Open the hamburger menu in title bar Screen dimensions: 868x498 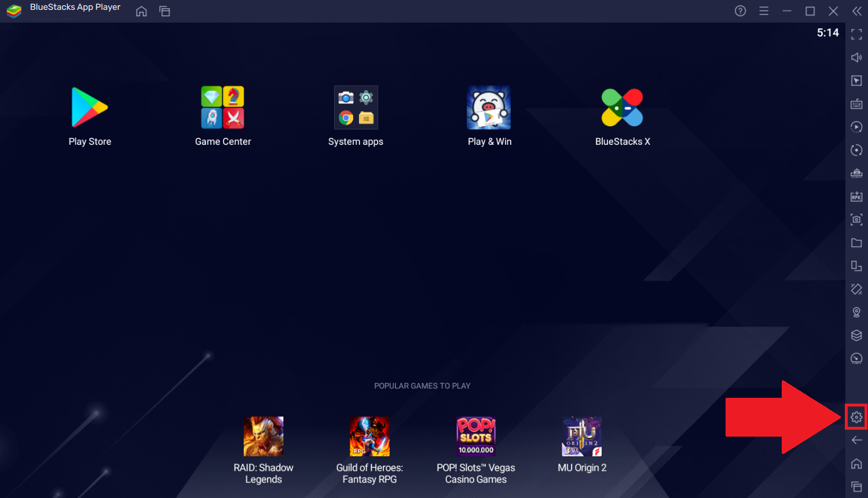click(x=764, y=11)
